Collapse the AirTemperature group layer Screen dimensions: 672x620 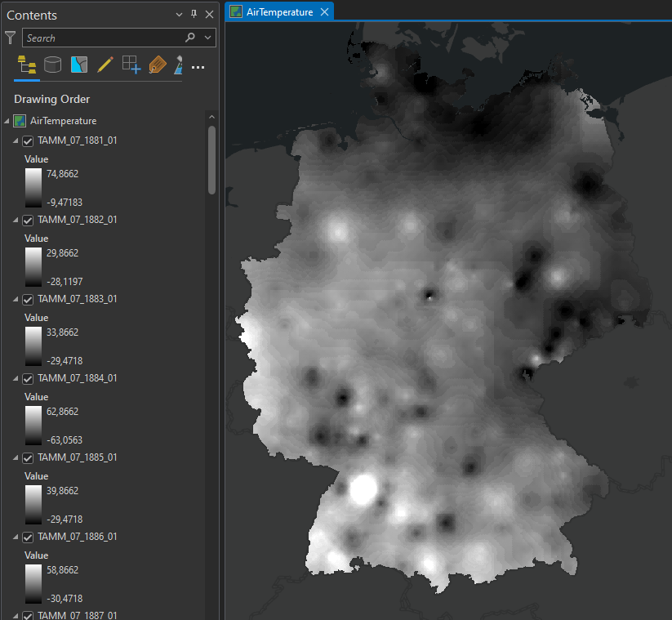(7, 120)
